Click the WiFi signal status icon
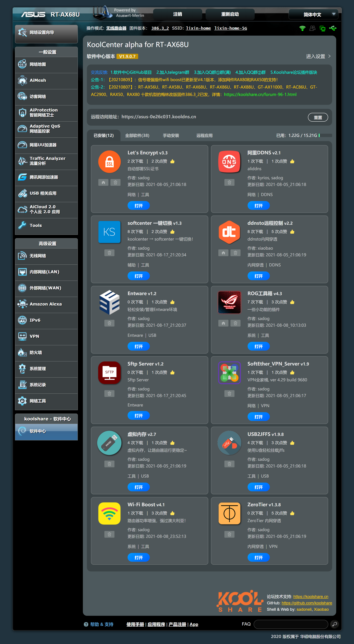Viewport: 354px width, 644px height. [x=302, y=28]
